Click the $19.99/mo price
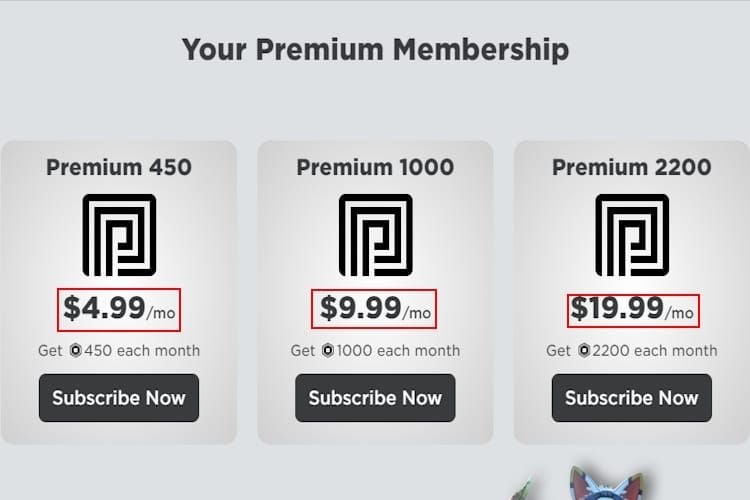This screenshot has height=500, width=750. tap(631, 308)
